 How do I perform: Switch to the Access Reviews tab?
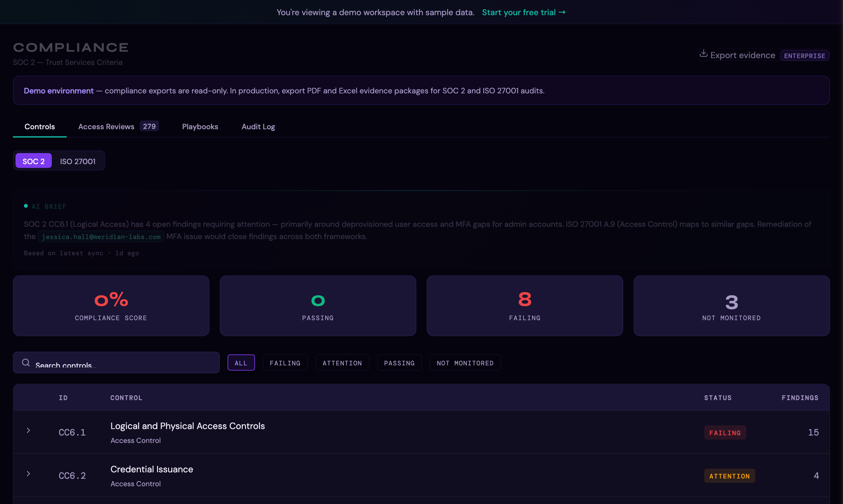click(118, 127)
